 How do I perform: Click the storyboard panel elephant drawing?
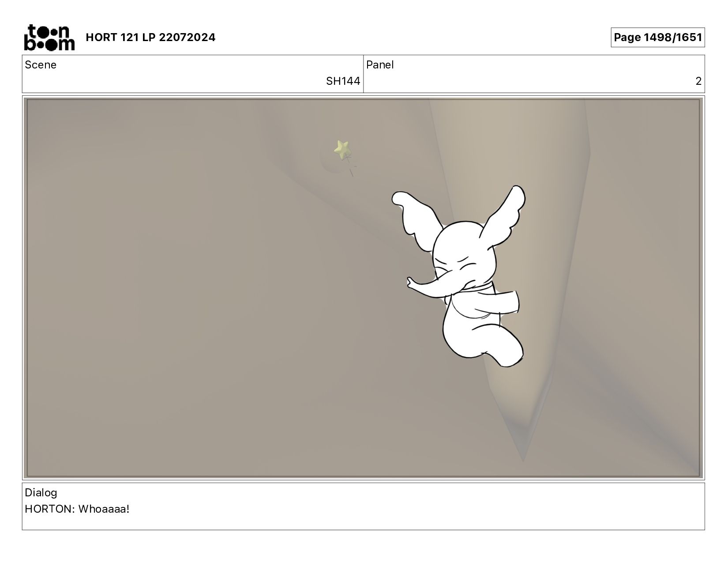click(x=460, y=277)
